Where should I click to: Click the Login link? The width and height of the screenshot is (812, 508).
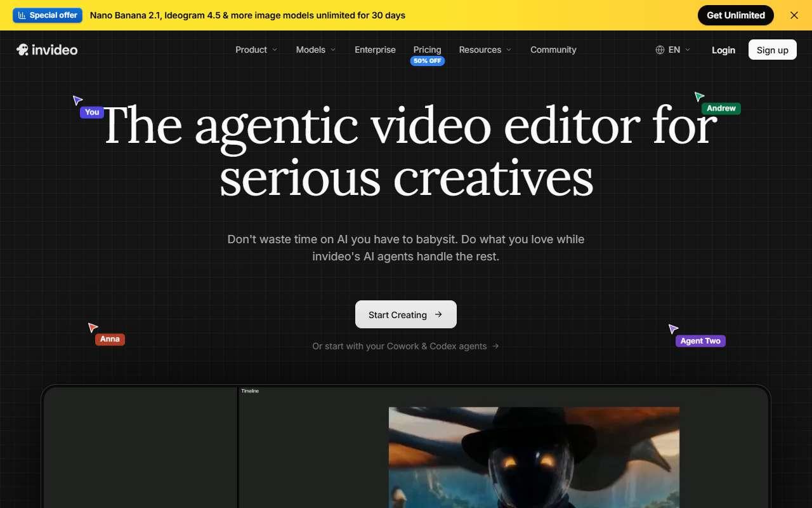click(x=723, y=50)
